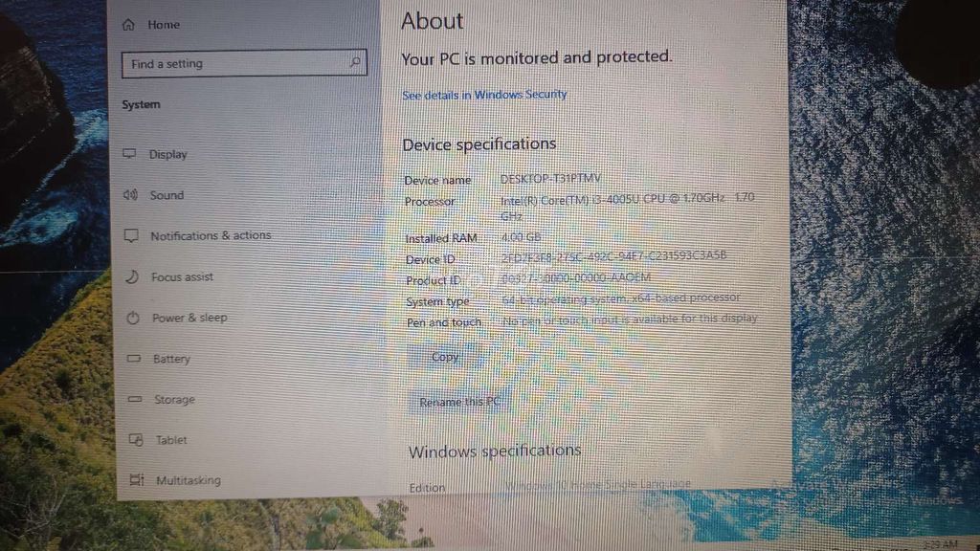Screen dimensions: 980x551
Task: Click the Power & sleep icon
Action: tap(133, 318)
